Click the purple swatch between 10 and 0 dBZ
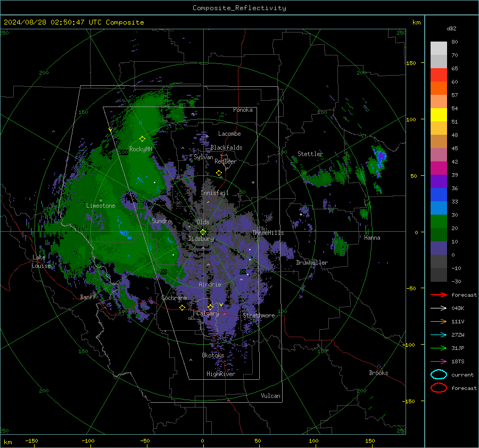The height and width of the screenshot is (448, 479). (x=439, y=248)
